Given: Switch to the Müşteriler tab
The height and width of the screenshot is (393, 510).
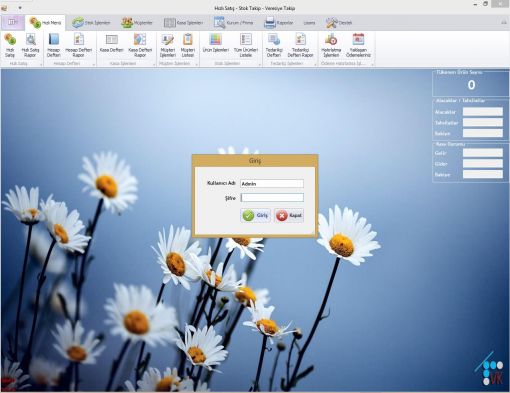Looking at the screenshot, I should [137, 23].
